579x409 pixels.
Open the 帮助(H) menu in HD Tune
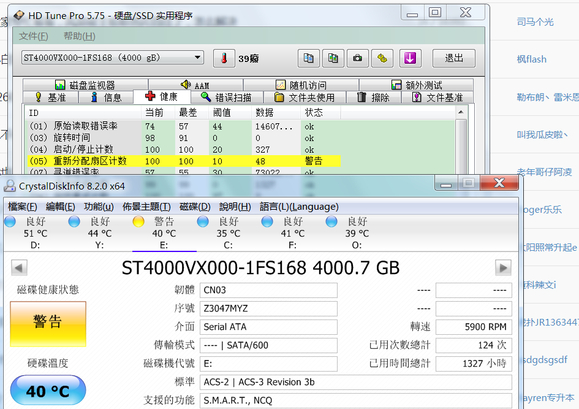(79, 36)
